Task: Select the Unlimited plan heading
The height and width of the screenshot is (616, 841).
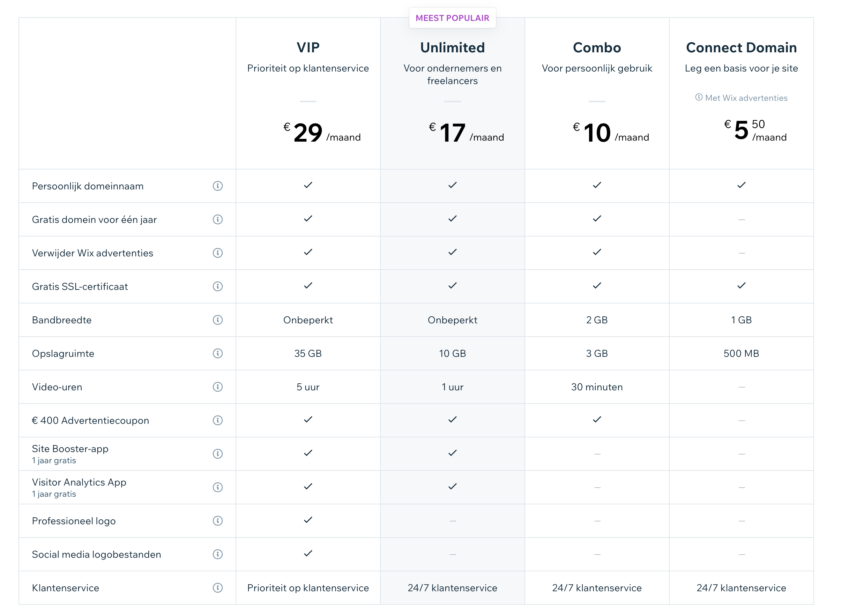Action: click(452, 48)
